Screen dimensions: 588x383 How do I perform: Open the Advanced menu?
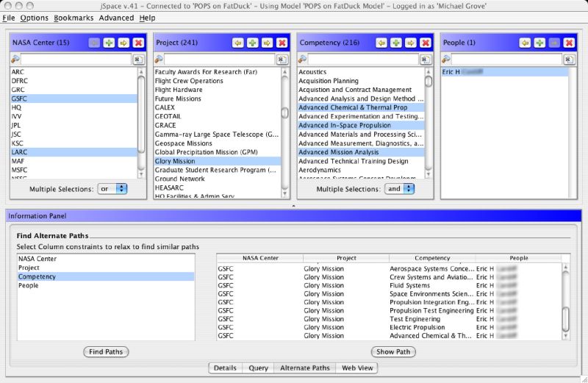point(117,18)
